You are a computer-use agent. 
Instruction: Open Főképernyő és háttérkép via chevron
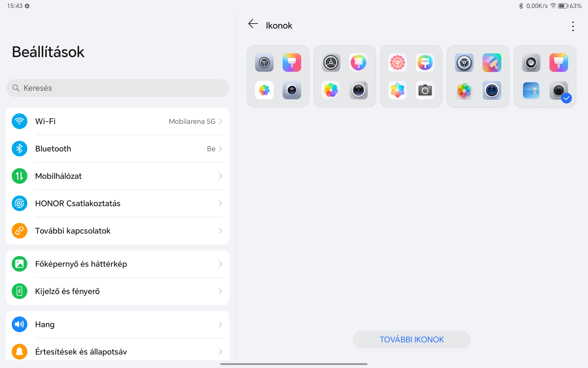[x=220, y=264]
